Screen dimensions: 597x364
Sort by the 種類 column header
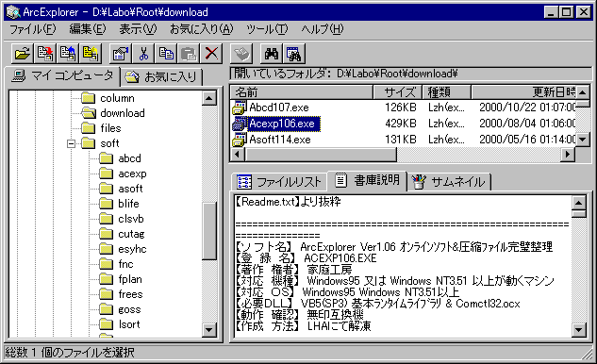(x=446, y=92)
